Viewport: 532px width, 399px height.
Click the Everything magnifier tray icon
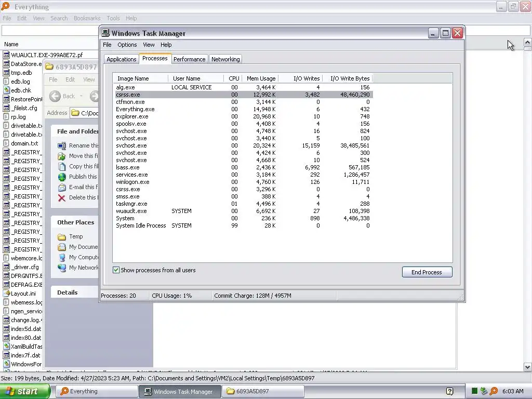pos(494,391)
